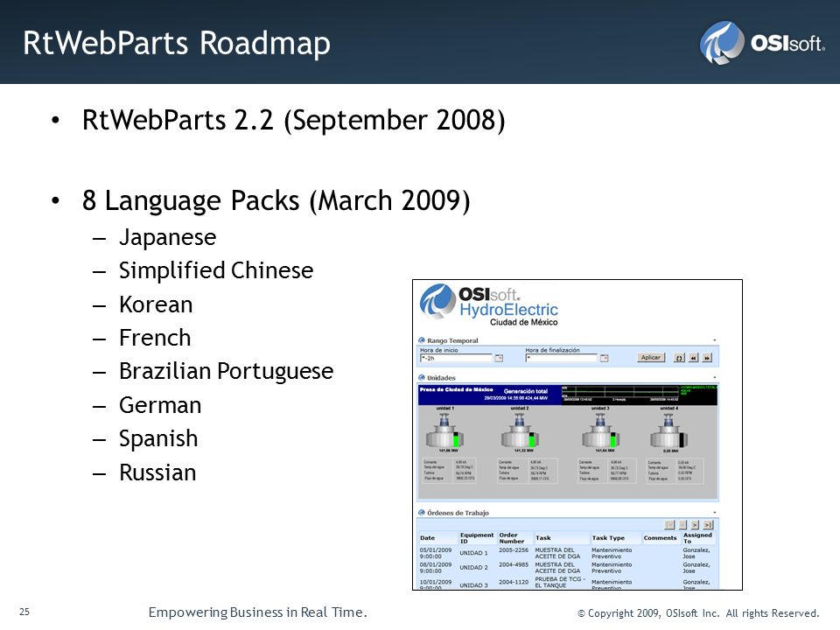The image size is (840, 630).
Task: Go to last page of work orders
Action: [x=708, y=525]
